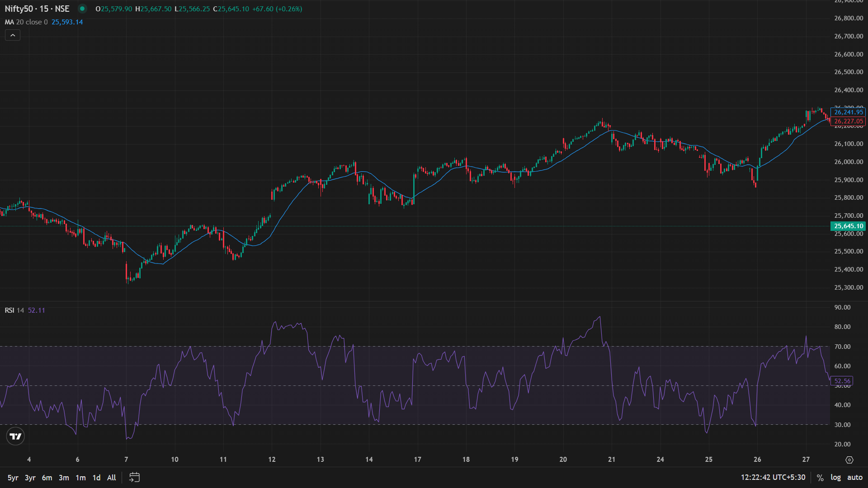Toggle auto scale mode

pos(854,478)
